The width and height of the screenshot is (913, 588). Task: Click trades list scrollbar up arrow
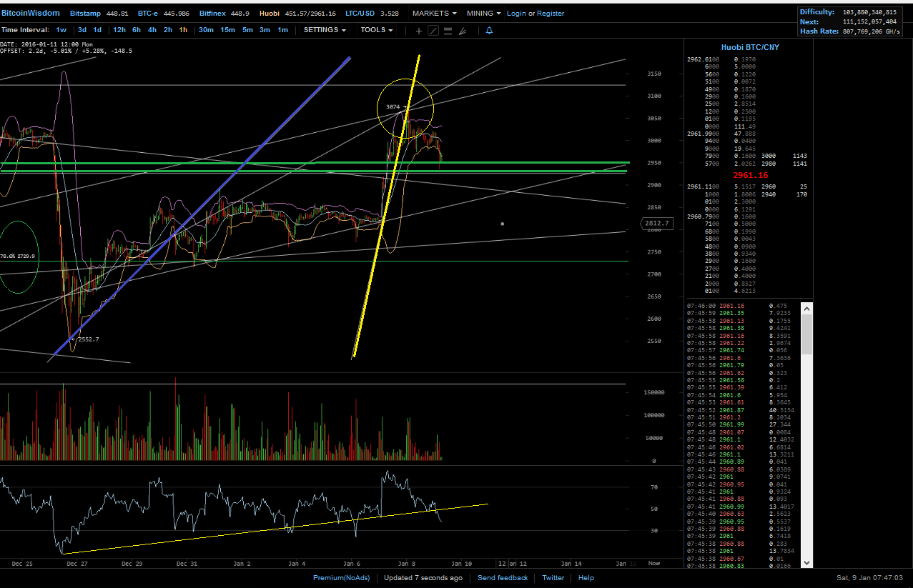[807, 309]
